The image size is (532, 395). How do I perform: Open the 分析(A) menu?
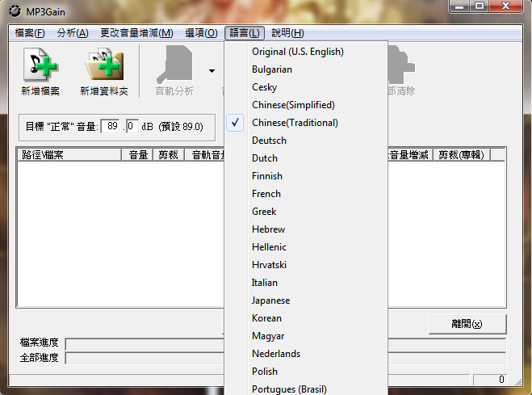(x=73, y=33)
